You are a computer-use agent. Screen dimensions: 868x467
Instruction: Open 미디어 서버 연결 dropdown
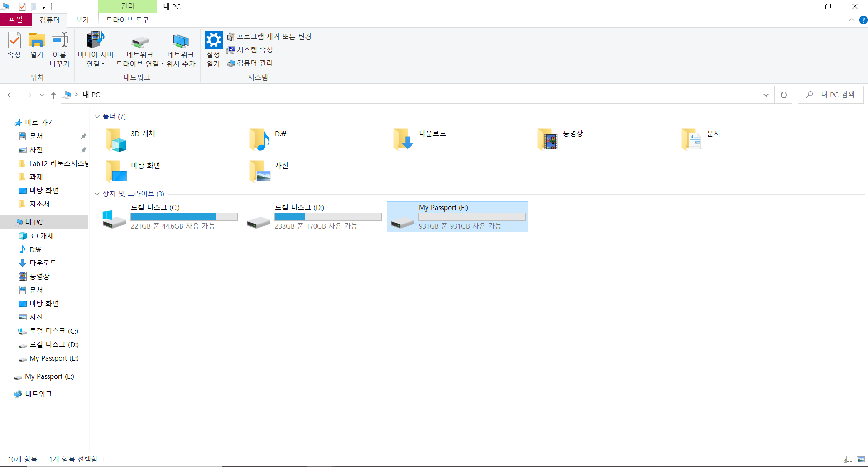[95, 49]
